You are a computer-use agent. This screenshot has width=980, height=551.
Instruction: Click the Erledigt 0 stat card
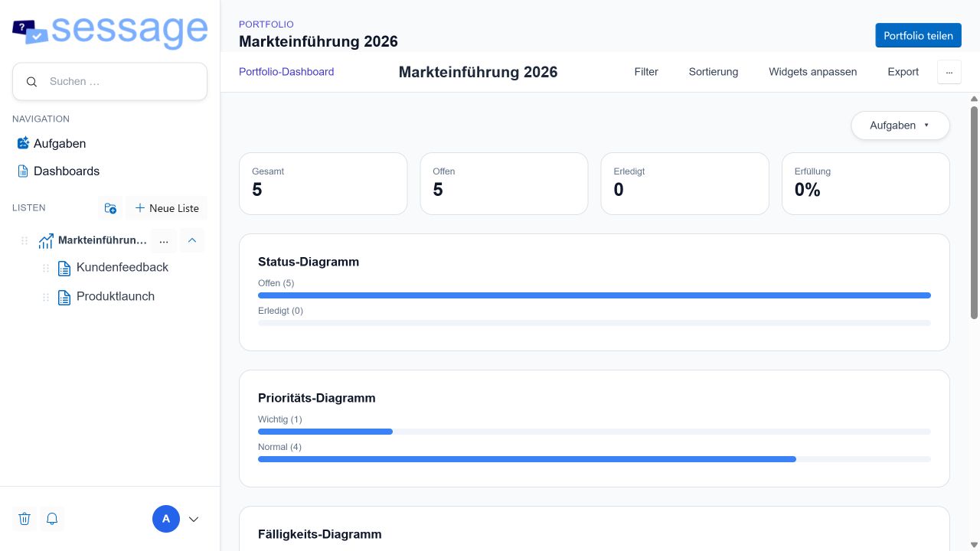click(x=684, y=184)
